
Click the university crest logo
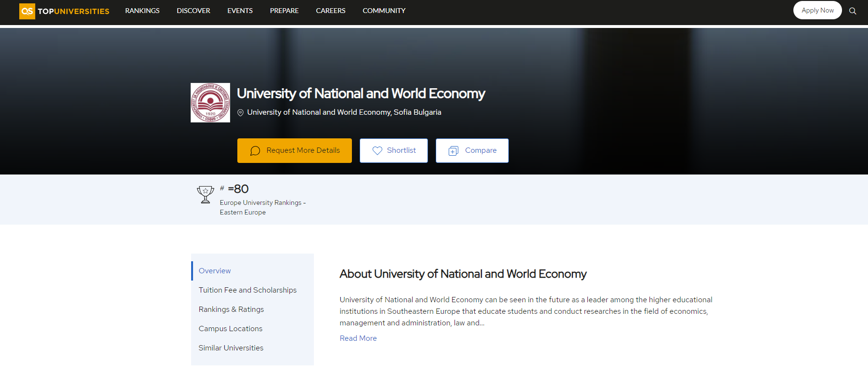[210, 103]
